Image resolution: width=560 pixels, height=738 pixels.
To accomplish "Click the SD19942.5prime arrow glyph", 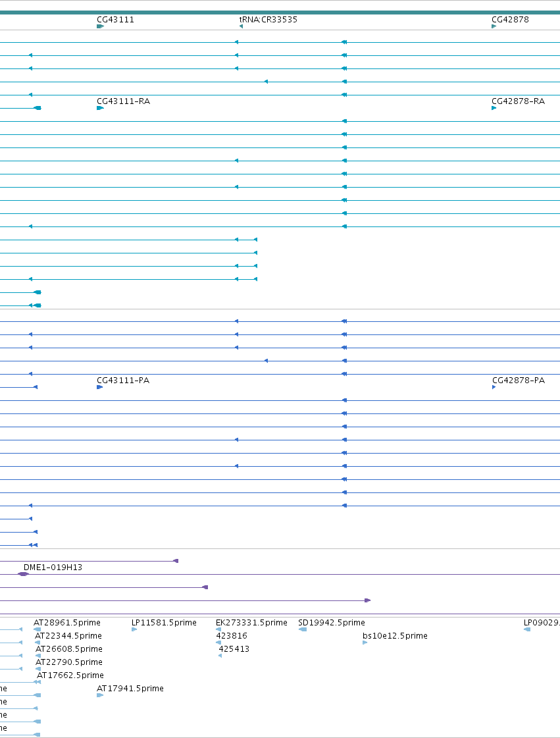I will [x=303, y=629].
